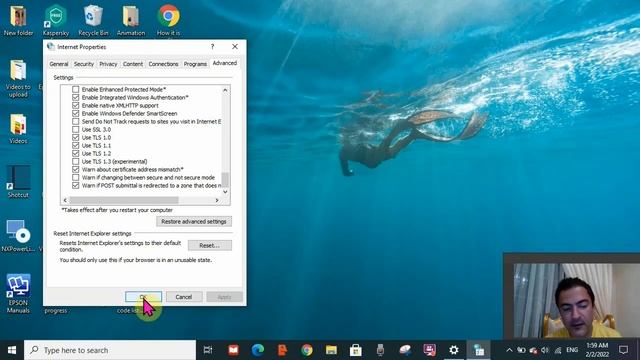Open the Content tab
The height and width of the screenshot is (360, 640).
tap(133, 64)
